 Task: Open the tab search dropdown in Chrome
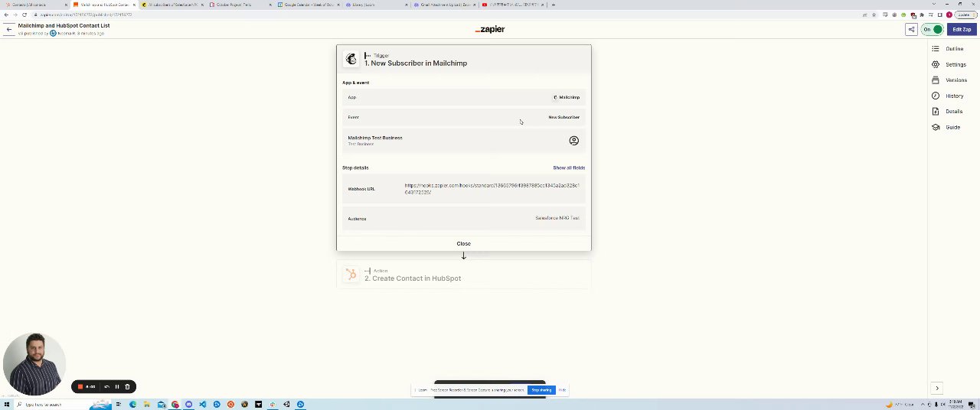click(x=935, y=5)
